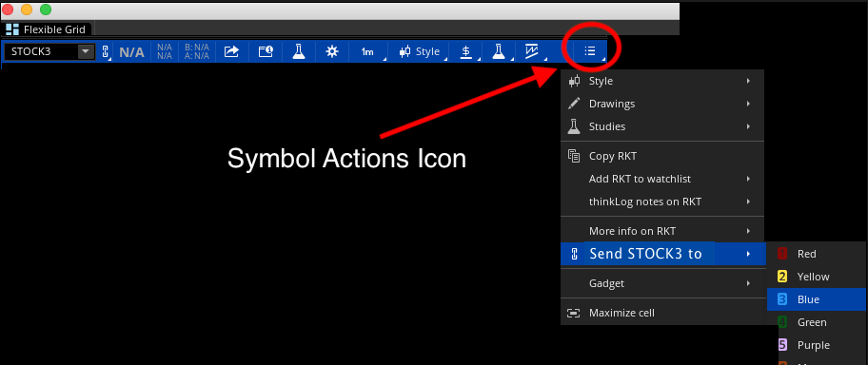Expand the Gadget submenu
The height and width of the screenshot is (365, 868).
coord(662,283)
